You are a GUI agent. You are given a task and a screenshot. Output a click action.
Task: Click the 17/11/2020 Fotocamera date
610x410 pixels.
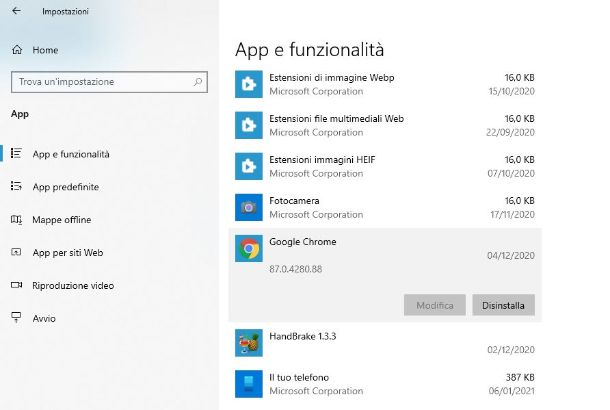[512, 214]
